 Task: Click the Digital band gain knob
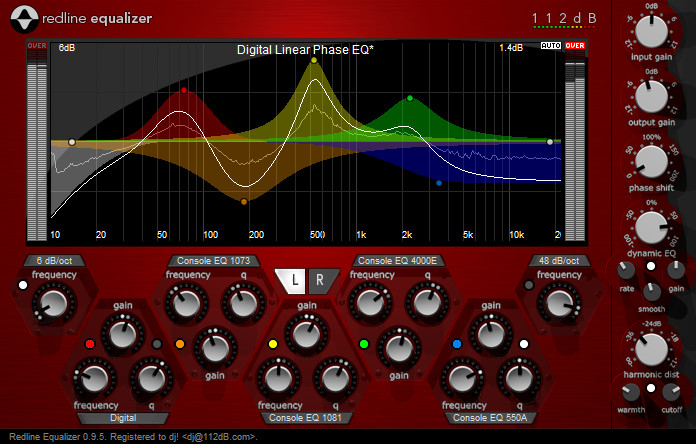tap(123, 335)
